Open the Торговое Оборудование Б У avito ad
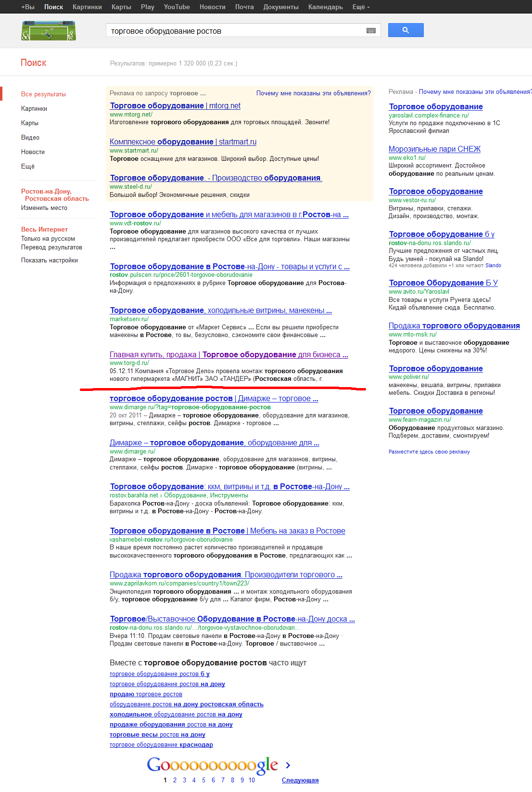The image size is (532, 792). [443, 283]
